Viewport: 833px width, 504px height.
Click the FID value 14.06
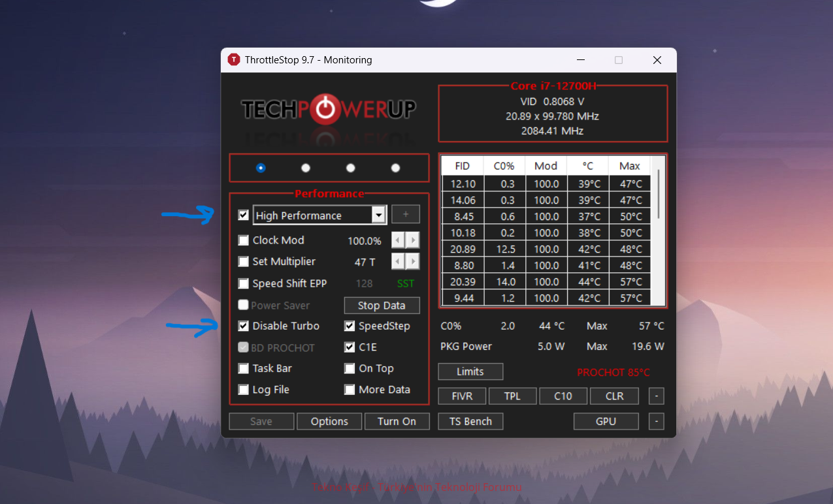coord(463,200)
